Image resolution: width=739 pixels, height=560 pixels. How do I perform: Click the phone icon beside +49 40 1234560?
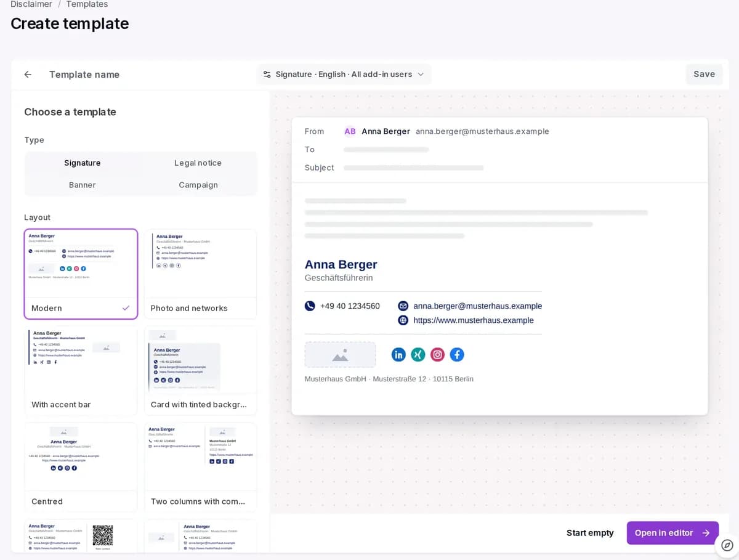[x=310, y=306]
